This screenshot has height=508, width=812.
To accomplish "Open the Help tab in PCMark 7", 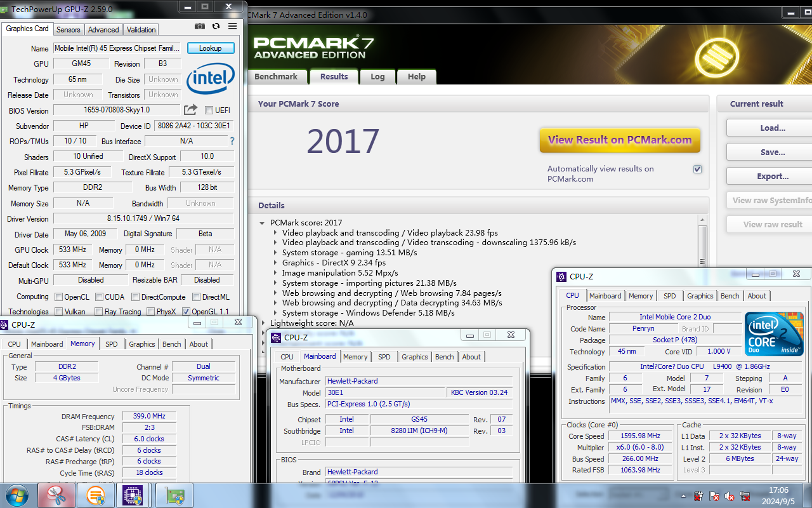I will 417,77.
